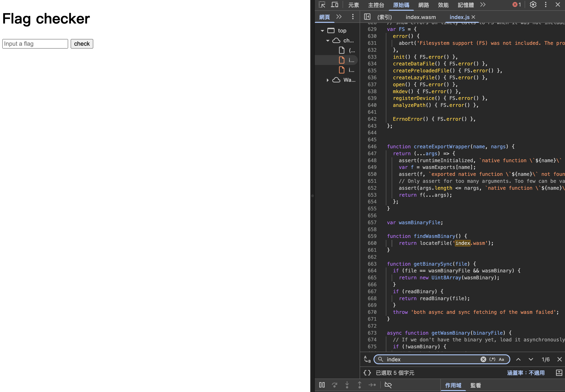
Task: Click the step into debugger button
Action: tap(347, 385)
